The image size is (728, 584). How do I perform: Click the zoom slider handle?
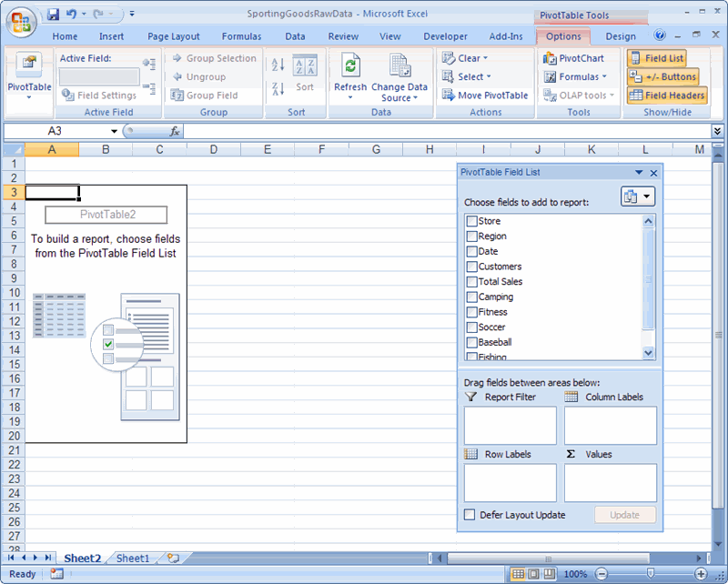(651, 574)
